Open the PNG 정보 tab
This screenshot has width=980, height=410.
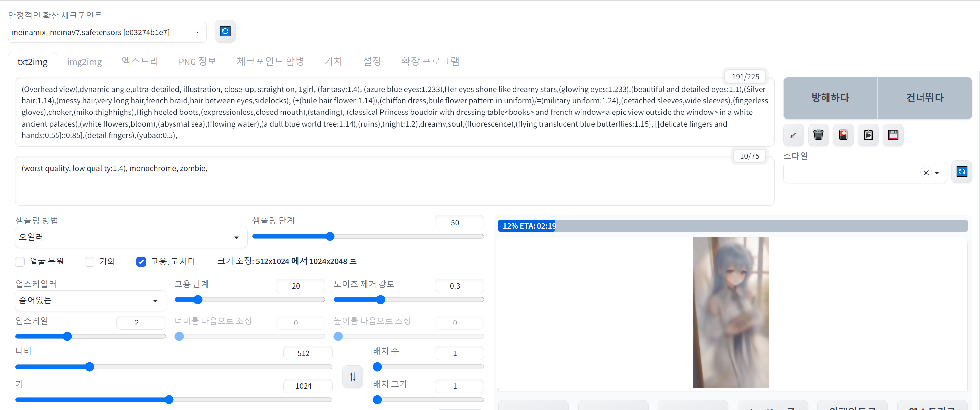[197, 62]
